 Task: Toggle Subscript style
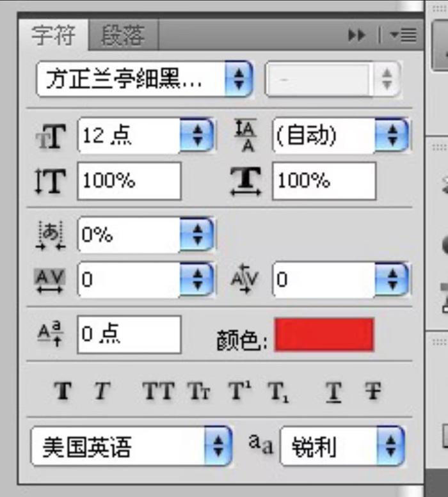[x=278, y=391]
